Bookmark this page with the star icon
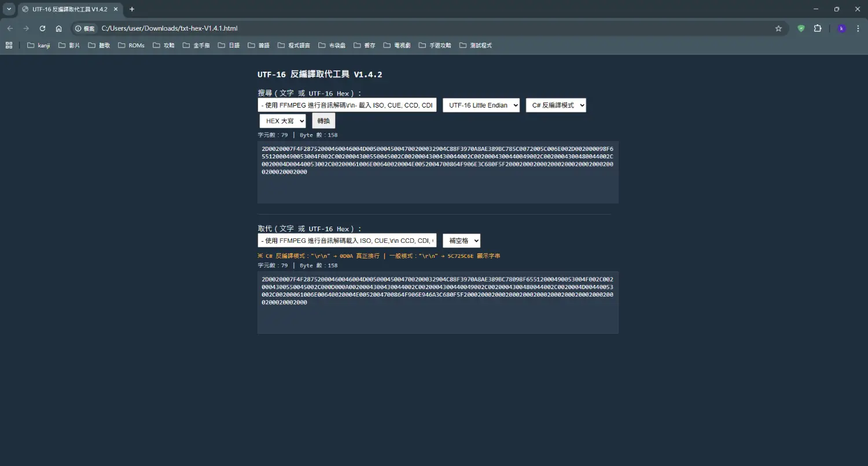Viewport: 868px width, 466px height. (x=778, y=28)
